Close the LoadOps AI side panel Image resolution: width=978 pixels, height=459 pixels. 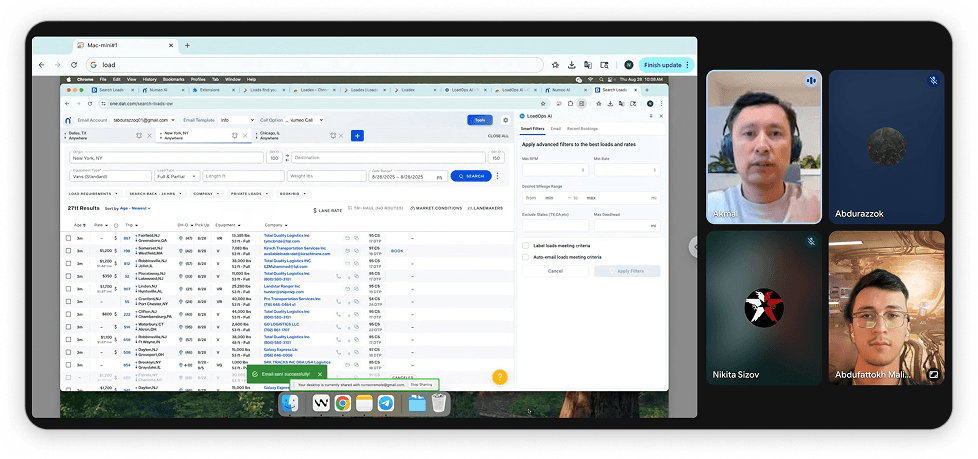[661, 116]
